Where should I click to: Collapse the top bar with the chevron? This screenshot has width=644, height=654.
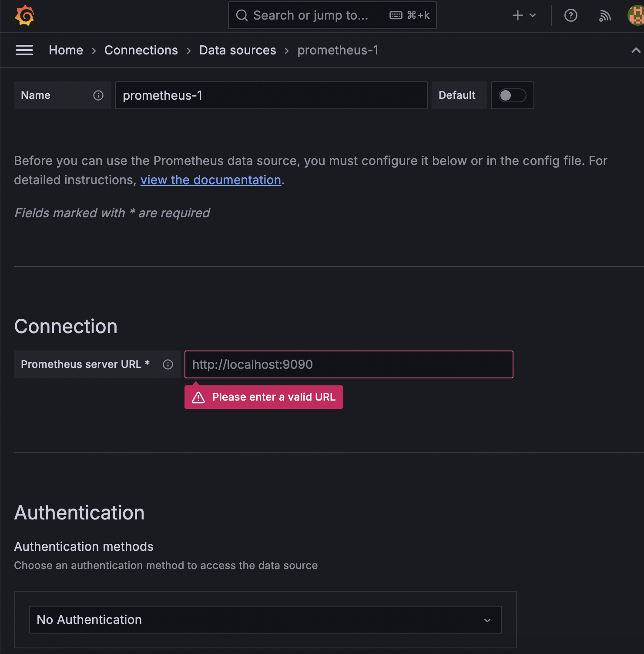pos(636,50)
